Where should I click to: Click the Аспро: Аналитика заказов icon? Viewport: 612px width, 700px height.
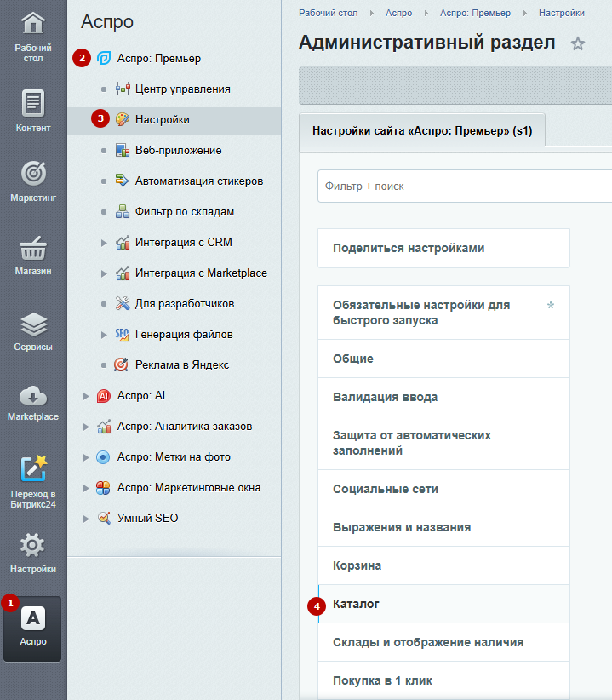104,427
